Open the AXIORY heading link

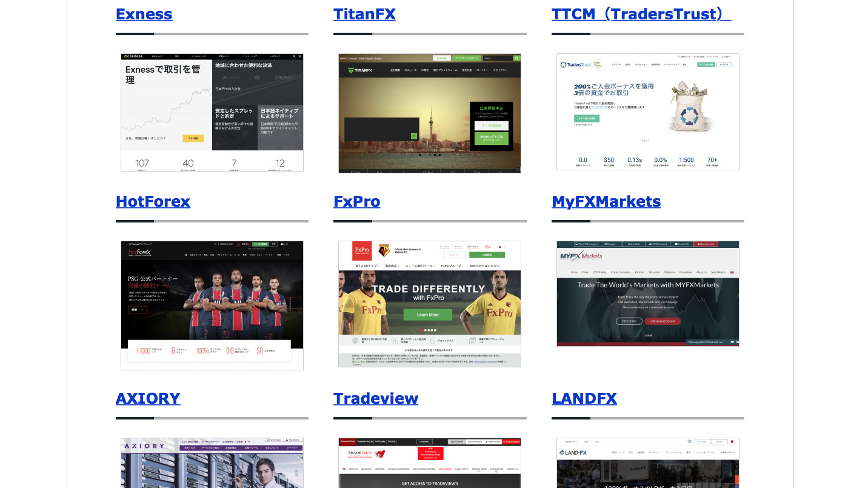pyautogui.click(x=148, y=398)
